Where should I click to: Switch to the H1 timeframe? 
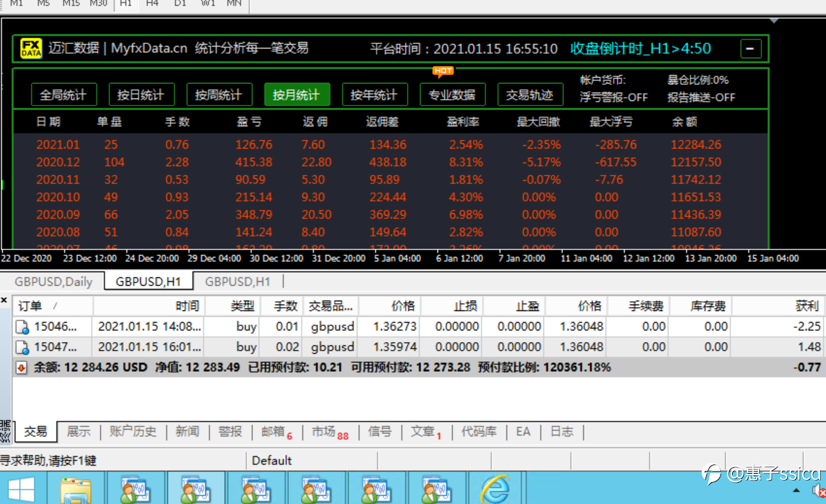tap(126, 4)
